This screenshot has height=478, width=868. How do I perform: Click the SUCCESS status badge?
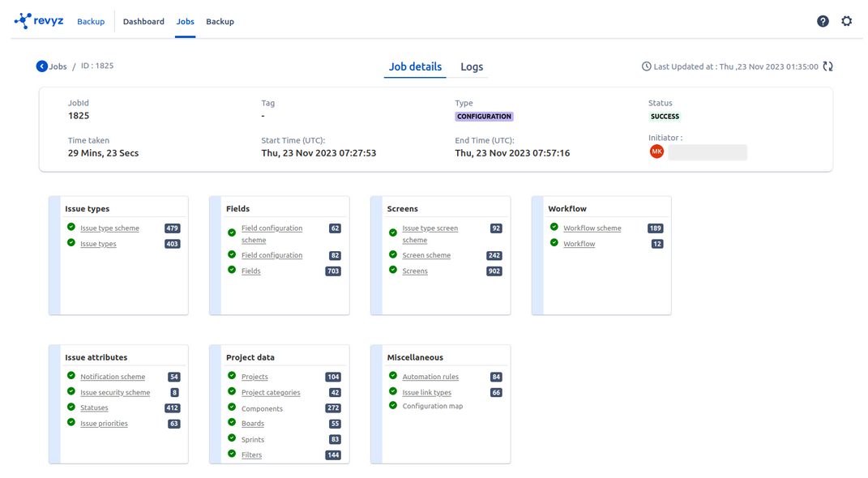point(665,117)
